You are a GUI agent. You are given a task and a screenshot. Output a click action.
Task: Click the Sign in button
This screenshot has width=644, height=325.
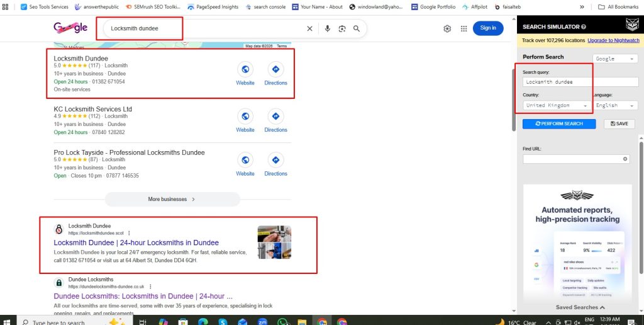coord(488,28)
